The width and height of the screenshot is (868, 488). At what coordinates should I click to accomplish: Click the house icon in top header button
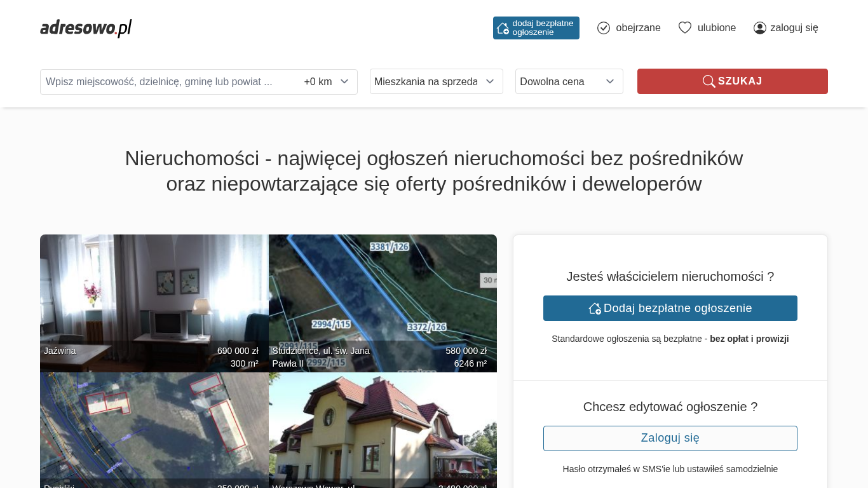point(503,28)
